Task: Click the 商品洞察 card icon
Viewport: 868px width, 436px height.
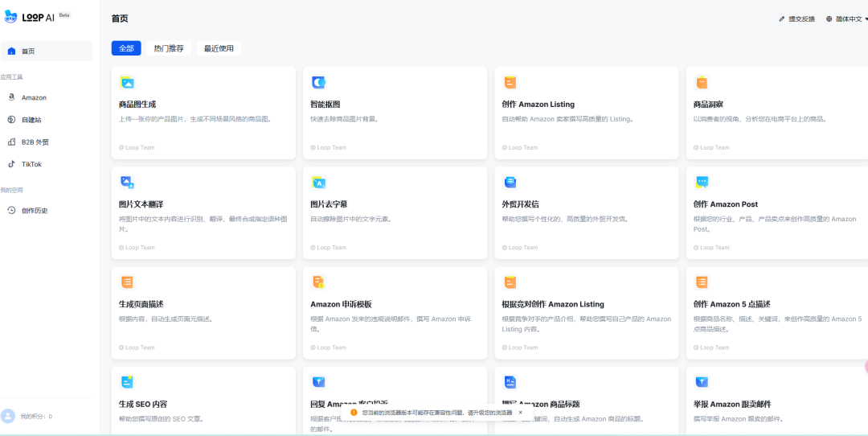Action: click(702, 83)
